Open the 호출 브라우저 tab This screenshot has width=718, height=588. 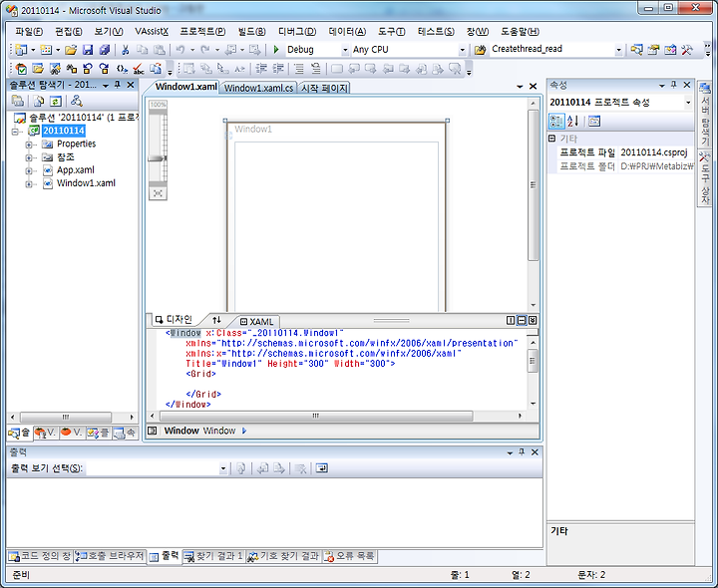110,556
